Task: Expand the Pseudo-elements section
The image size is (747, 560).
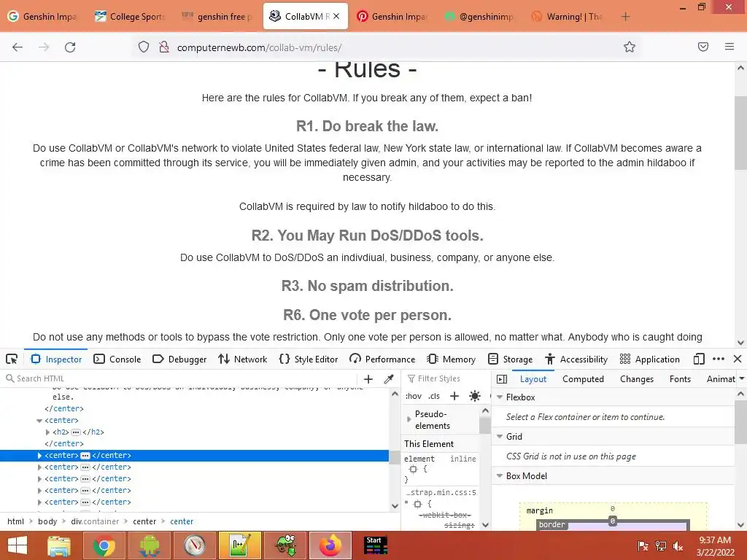Action: point(409,419)
